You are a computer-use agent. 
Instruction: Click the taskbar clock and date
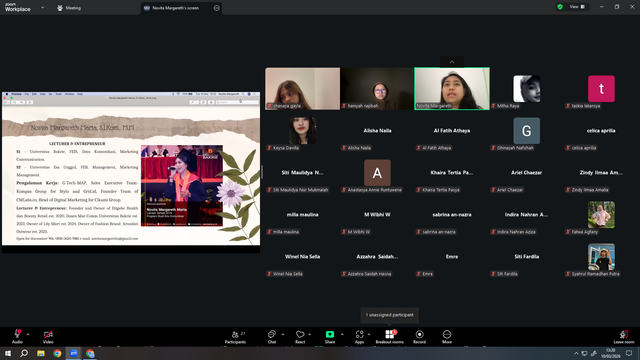tap(611, 353)
